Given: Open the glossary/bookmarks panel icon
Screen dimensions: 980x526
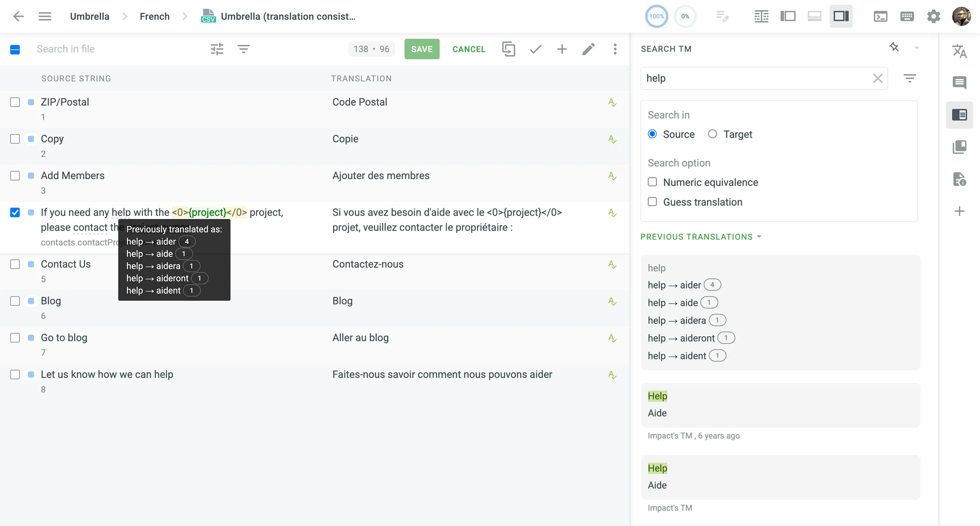Looking at the screenshot, I should [x=960, y=147].
